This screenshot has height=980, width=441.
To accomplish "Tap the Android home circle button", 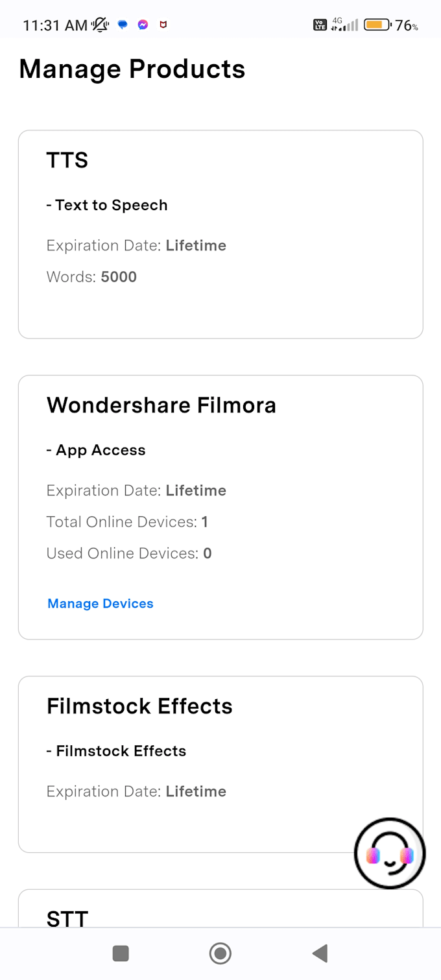I will pos(220,953).
